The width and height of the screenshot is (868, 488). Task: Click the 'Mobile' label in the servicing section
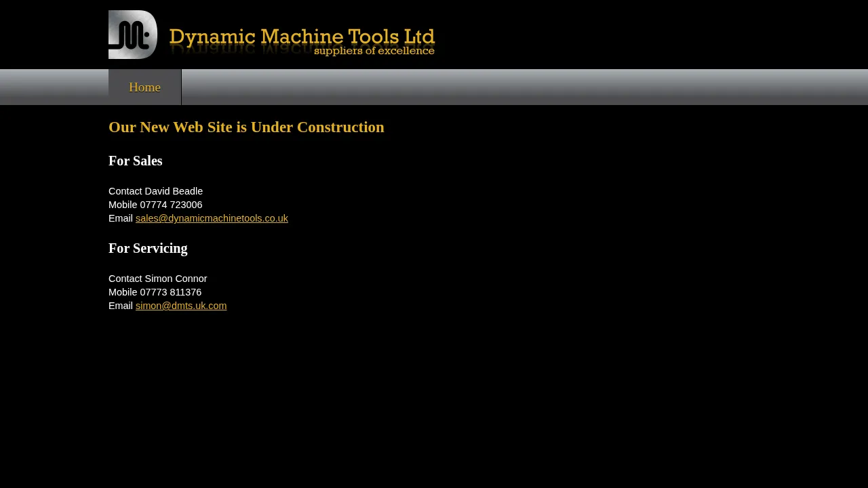point(123,292)
